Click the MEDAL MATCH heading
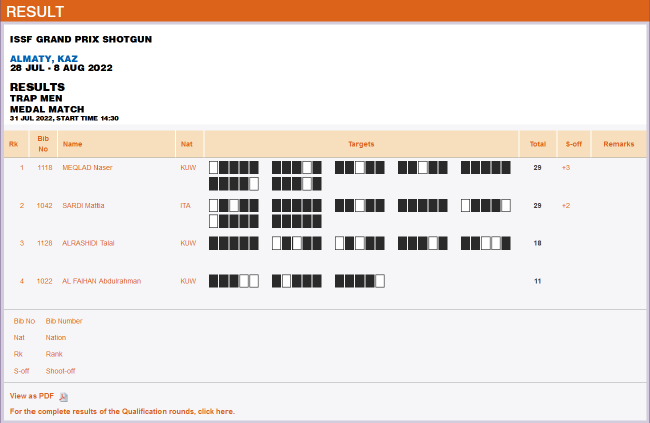This screenshot has width=650, height=423. point(47,109)
